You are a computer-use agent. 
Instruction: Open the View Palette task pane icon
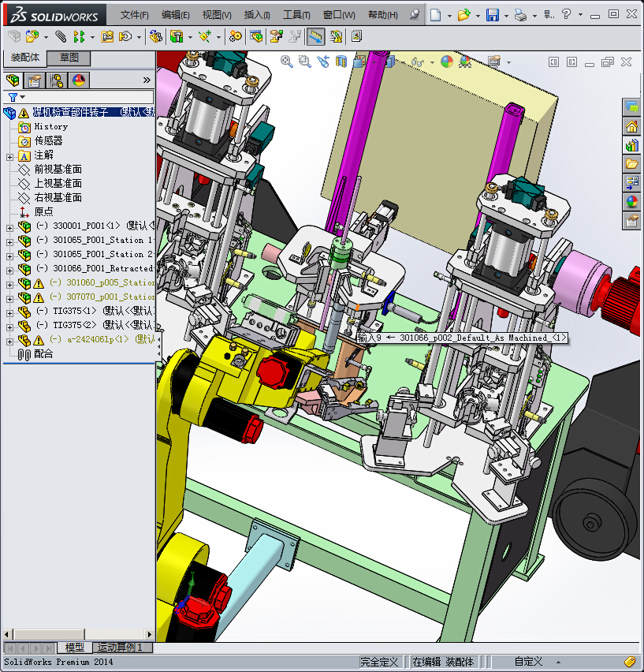[x=631, y=183]
